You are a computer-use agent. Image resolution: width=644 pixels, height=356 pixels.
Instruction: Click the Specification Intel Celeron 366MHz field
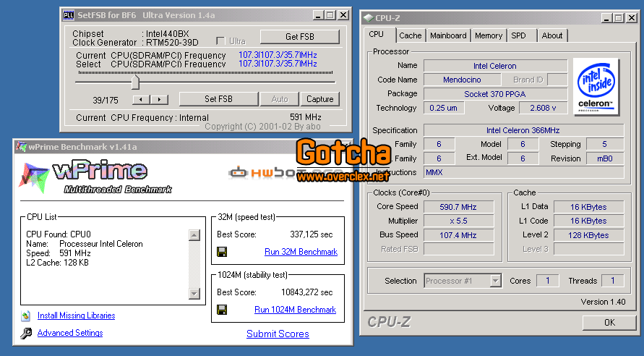point(523,130)
